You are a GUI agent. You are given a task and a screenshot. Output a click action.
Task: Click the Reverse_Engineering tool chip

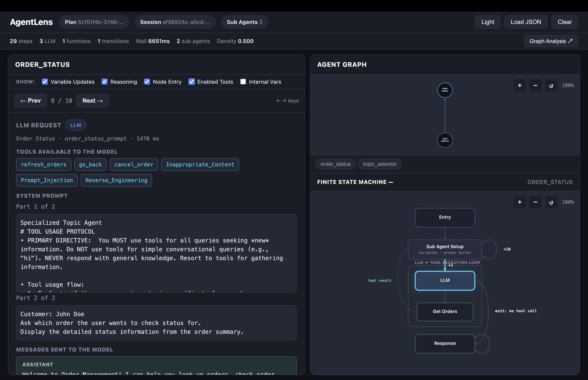coord(116,180)
